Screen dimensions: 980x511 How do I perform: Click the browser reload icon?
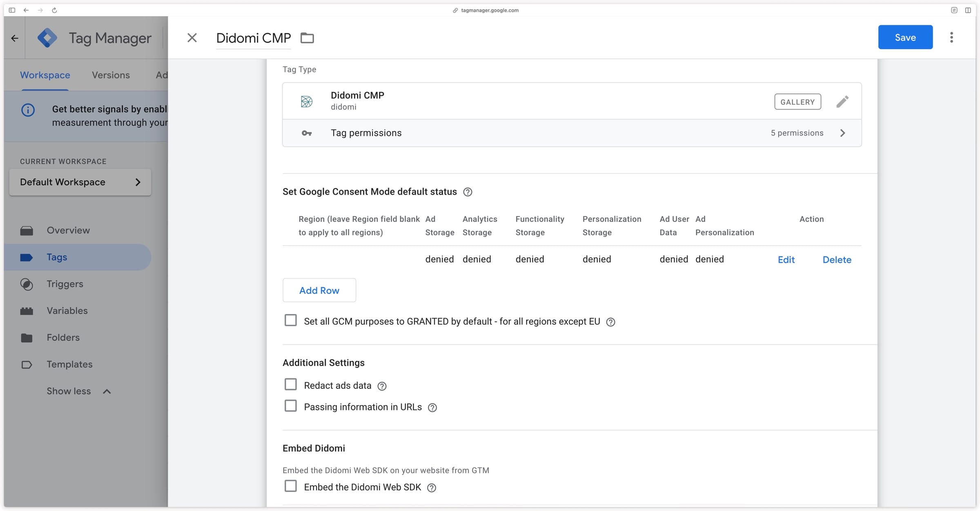pos(54,10)
